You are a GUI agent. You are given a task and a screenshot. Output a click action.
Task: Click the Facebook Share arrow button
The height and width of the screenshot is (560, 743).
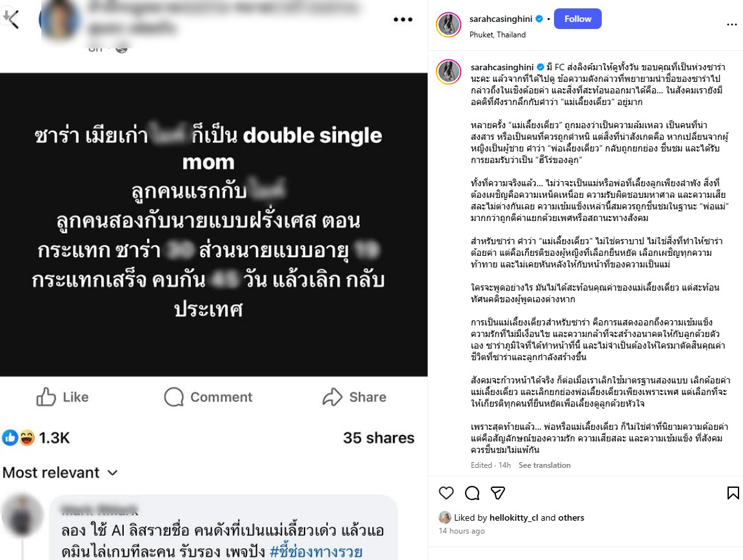(x=354, y=397)
